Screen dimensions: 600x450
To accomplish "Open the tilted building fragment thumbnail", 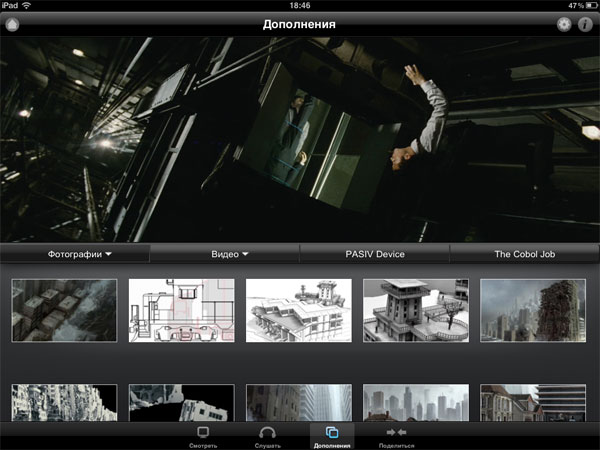I will 181,403.
